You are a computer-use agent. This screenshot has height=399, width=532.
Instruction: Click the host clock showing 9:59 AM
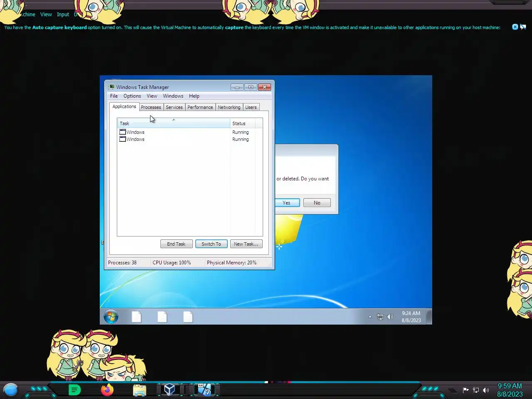click(x=510, y=390)
